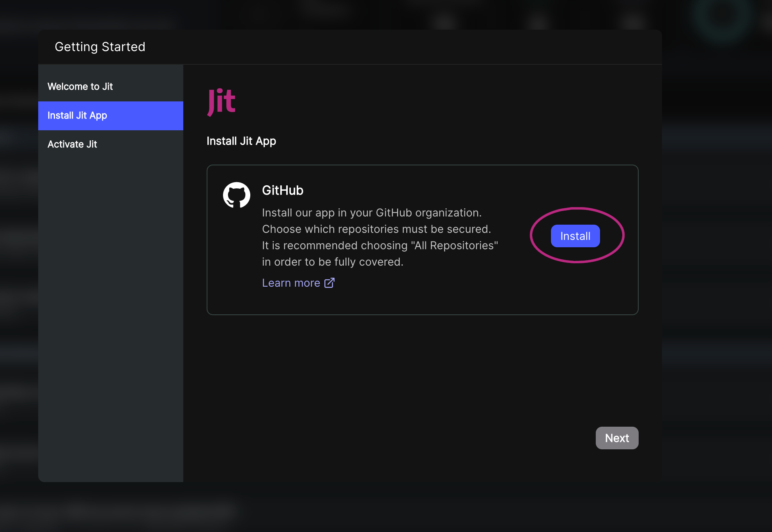
Task: Click the 'Install our app in your GitHub organization' text
Action: [372, 213]
